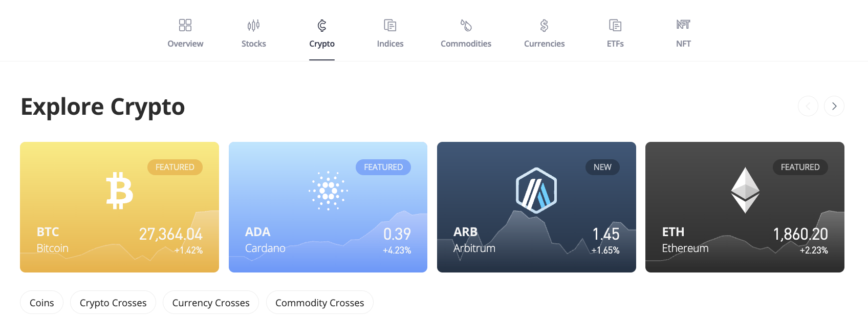The height and width of the screenshot is (336, 868).
Task: Click FEATURED badge on Ethereum card
Action: tap(800, 167)
